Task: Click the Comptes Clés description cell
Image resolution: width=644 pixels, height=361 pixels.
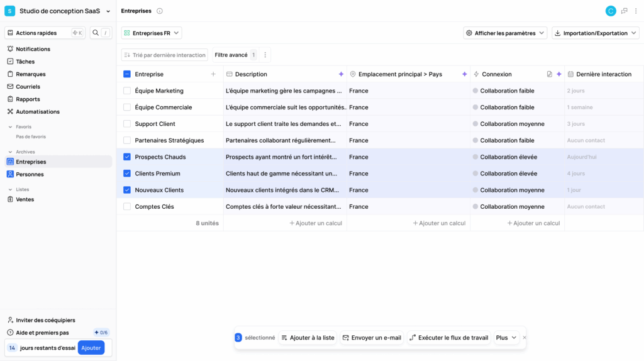Action: pyautogui.click(x=285, y=206)
